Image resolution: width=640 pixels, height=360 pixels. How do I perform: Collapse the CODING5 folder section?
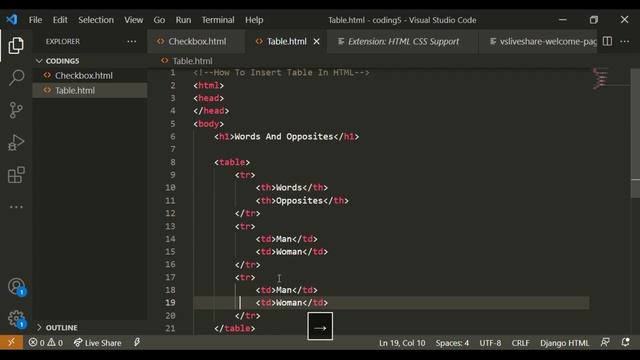click(x=90, y=61)
